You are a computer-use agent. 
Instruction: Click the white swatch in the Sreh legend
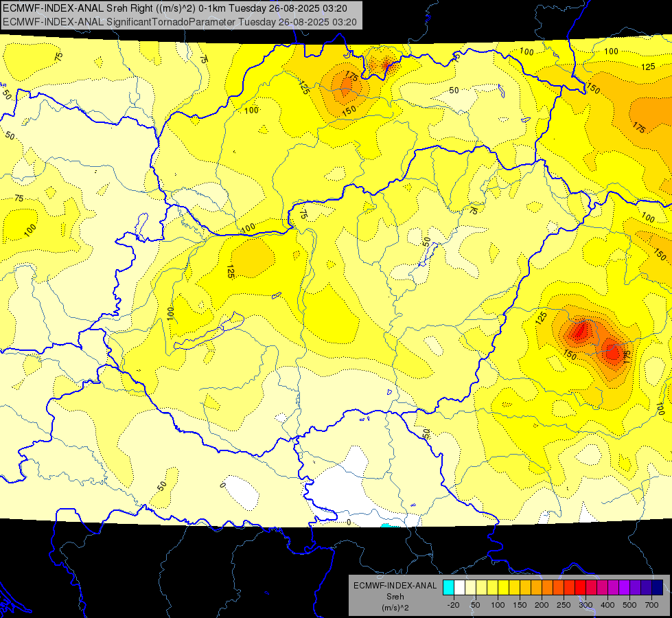tap(459, 587)
